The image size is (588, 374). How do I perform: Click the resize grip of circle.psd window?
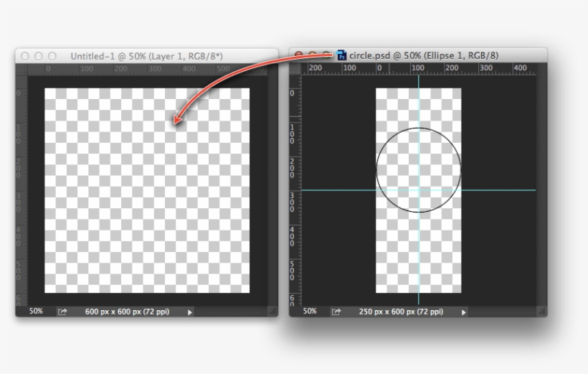[x=542, y=312]
